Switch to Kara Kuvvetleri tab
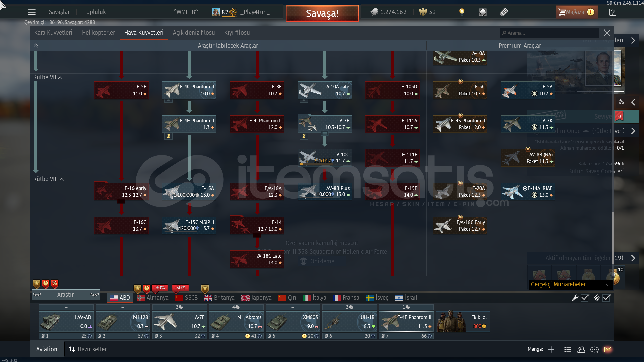Viewport: 644px width, 362px height. pyautogui.click(x=53, y=33)
